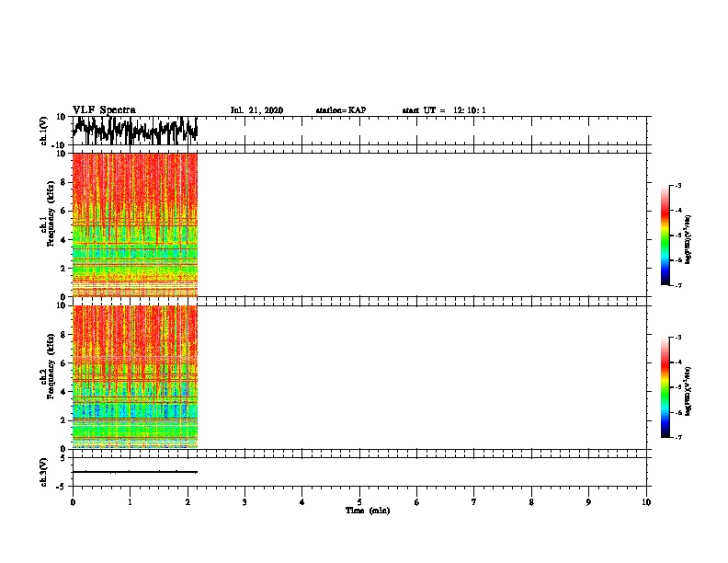Click the "Time (min)" axis label

point(368,511)
